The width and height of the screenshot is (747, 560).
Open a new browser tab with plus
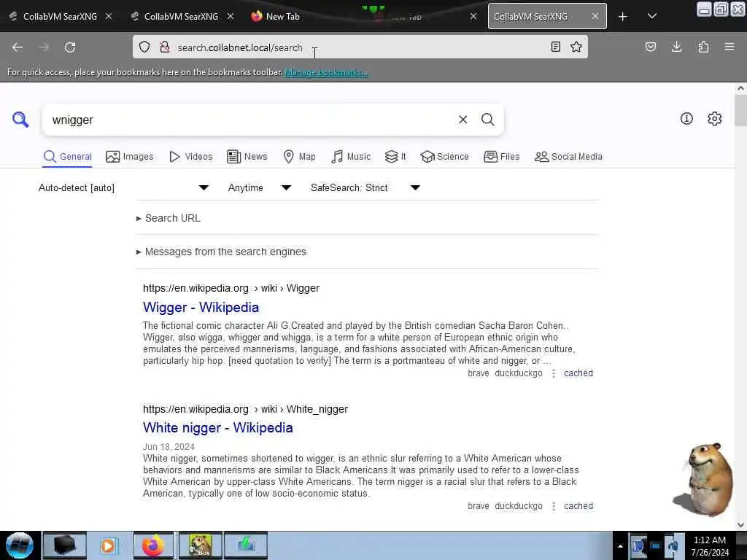(x=623, y=17)
